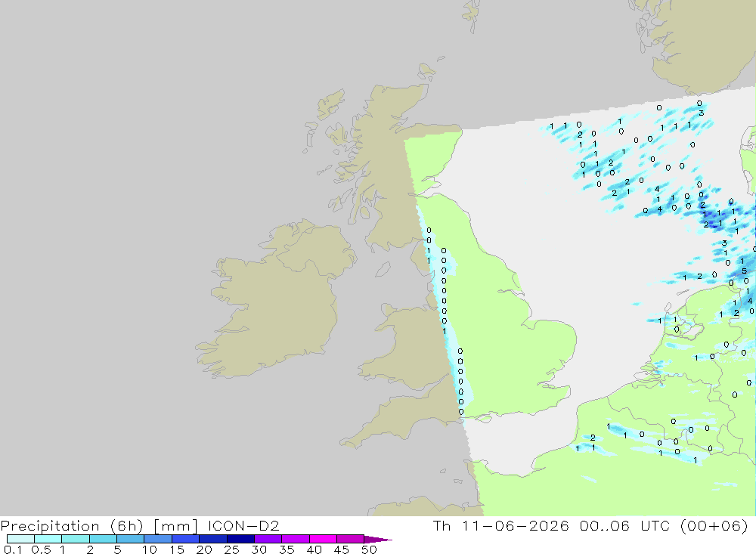Choose the 20–25 mm dark blue legend swatch
Viewport: 756px width, 554px height.
[213, 539]
